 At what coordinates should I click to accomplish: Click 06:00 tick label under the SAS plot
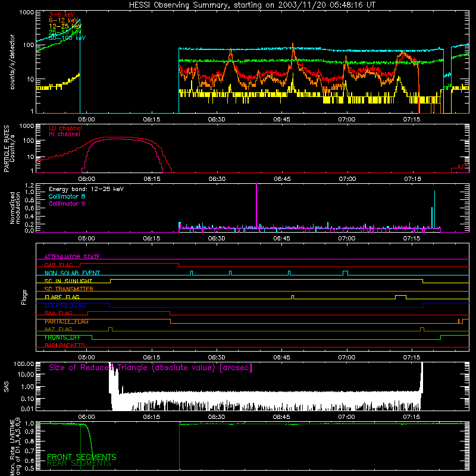(86, 417)
